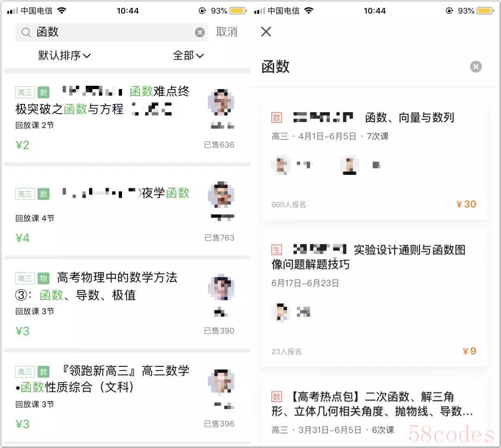Tap teacher avatar of 高考物理中的数学方法 course
The width and height of the screenshot is (501, 448).
coord(221,287)
